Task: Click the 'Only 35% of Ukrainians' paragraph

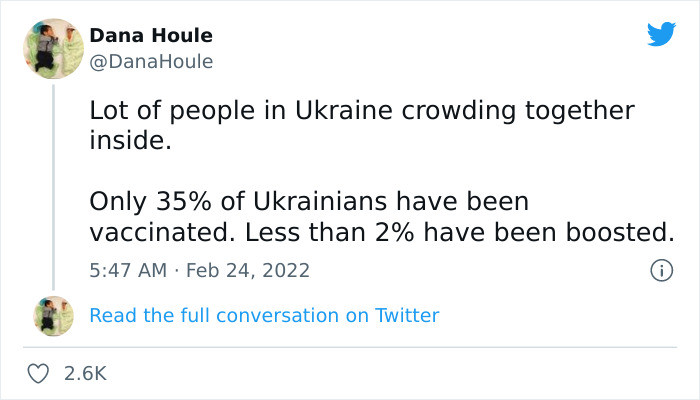Action: (x=382, y=217)
